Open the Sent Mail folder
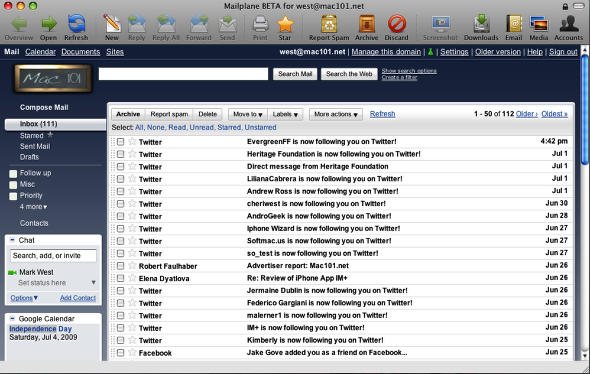The height and width of the screenshot is (374, 590). (35, 146)
